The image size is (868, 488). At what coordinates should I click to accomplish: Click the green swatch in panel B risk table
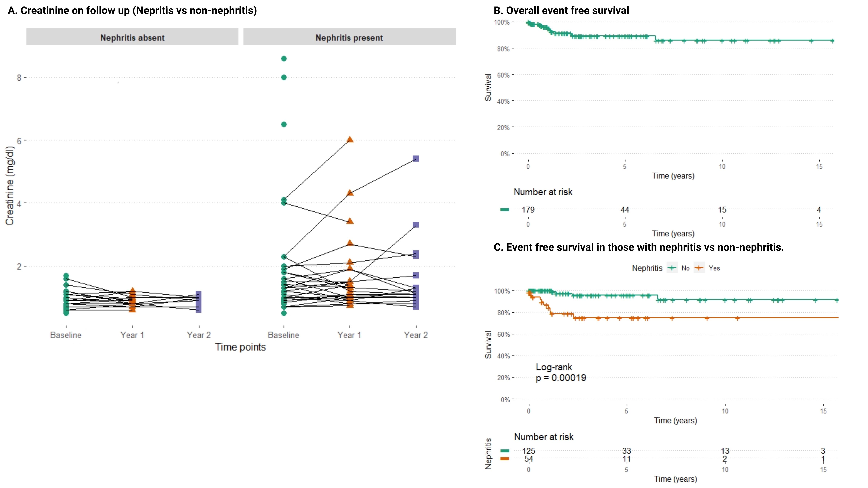click(504, 210)
